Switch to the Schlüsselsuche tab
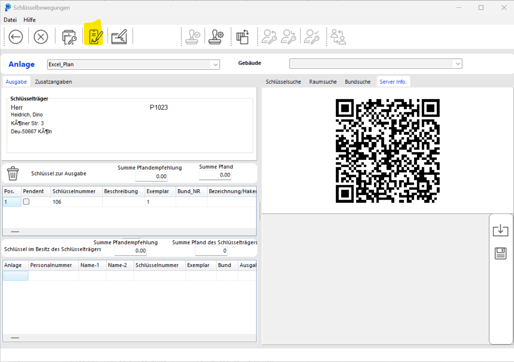The width and height of the screenshot is (514, 362). (x=283, y=82)
